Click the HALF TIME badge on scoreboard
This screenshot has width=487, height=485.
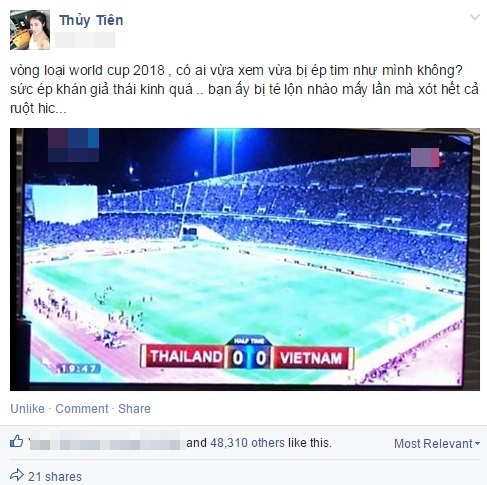point(249,341)
